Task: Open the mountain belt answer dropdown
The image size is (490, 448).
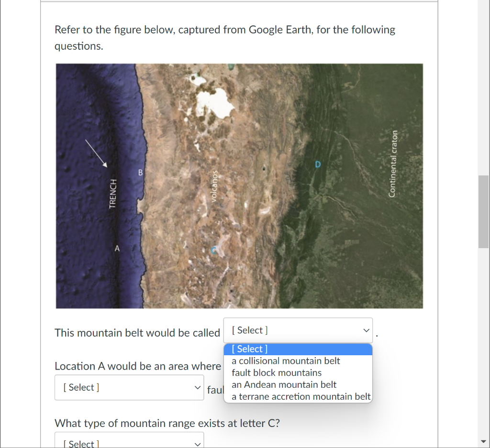Action: 298,330
